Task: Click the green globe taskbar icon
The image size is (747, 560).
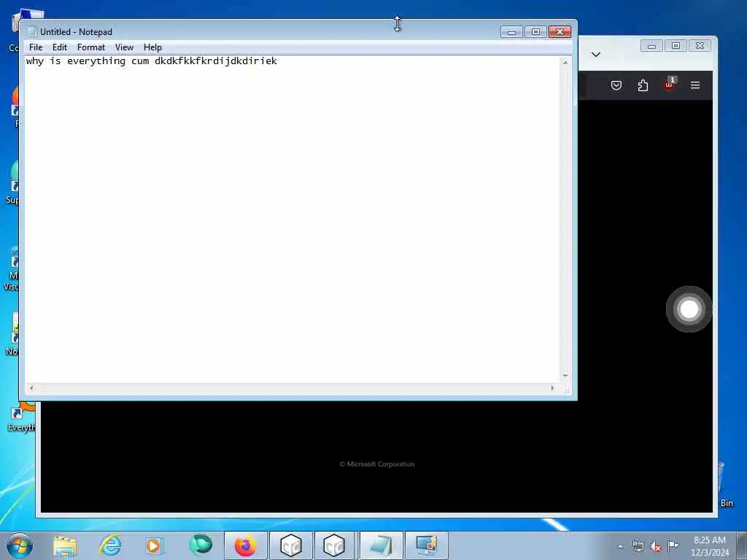Action: [x=200, y=545]
